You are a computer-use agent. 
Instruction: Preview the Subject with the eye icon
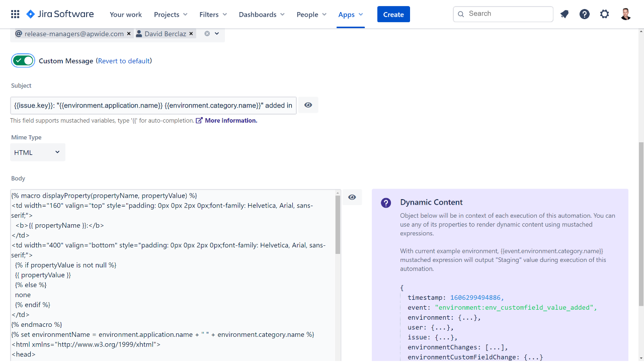(308, 105)
